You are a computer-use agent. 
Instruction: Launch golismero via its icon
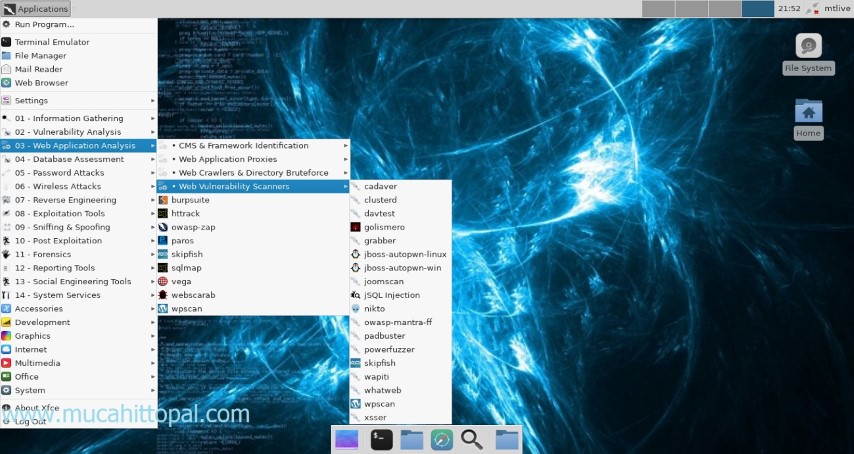pyautogui.click(x=355, y=227)
